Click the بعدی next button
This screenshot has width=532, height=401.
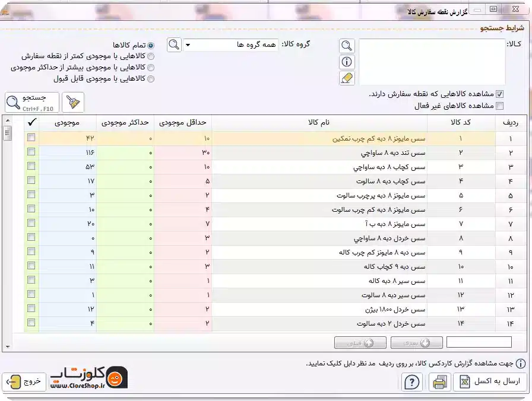pos(416,343)
